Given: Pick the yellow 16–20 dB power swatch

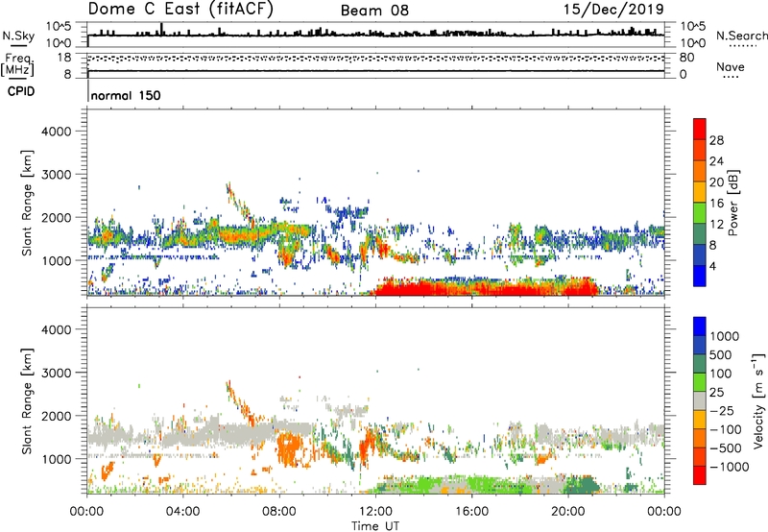Looking at the screenshot, I should coord(700,192).
